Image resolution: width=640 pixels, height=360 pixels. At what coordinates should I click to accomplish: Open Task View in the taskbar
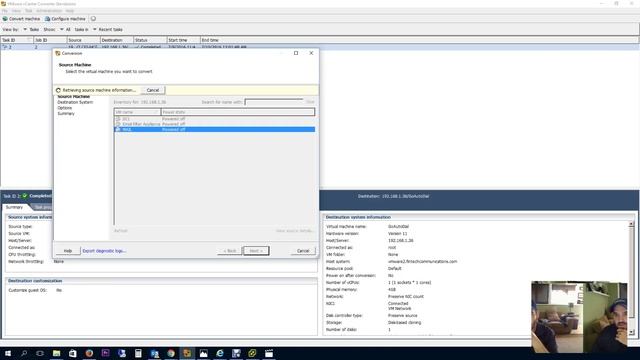(40, 353)
